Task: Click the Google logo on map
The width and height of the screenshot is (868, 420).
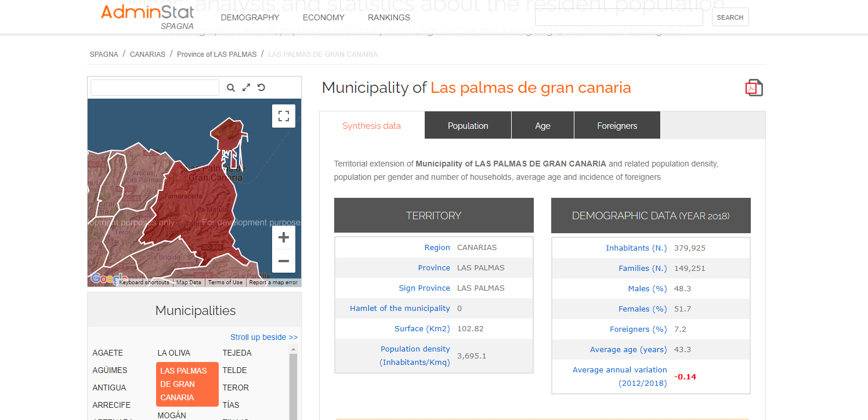Action: [108, 278]
